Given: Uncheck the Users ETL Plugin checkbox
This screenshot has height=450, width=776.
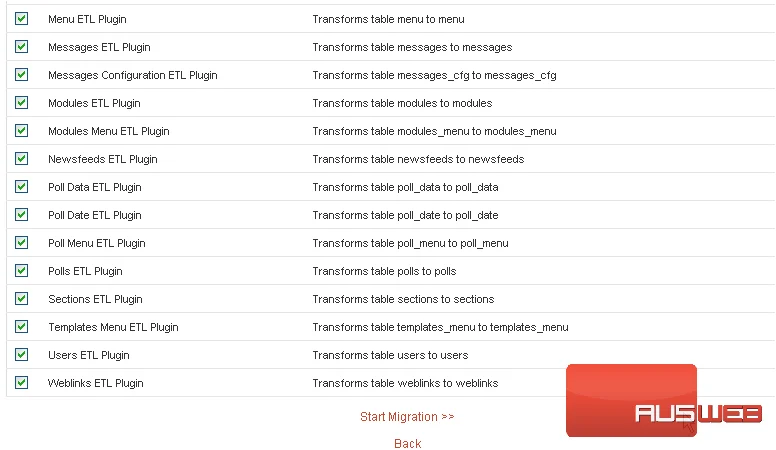Looking at the screenshot, I should pos(21,354).
